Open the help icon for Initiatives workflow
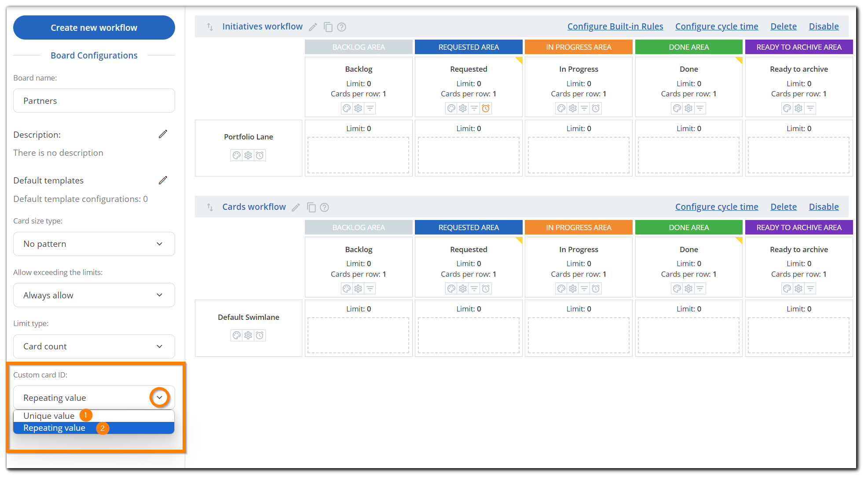868x480 pixels. [x=341, y=27]
